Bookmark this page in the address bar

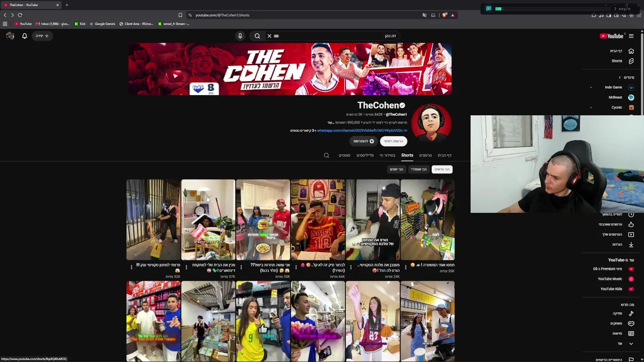tap(180, 15)
